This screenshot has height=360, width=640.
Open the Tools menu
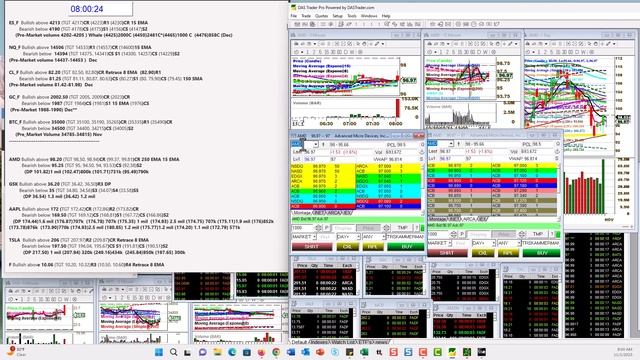click(352, 16)
